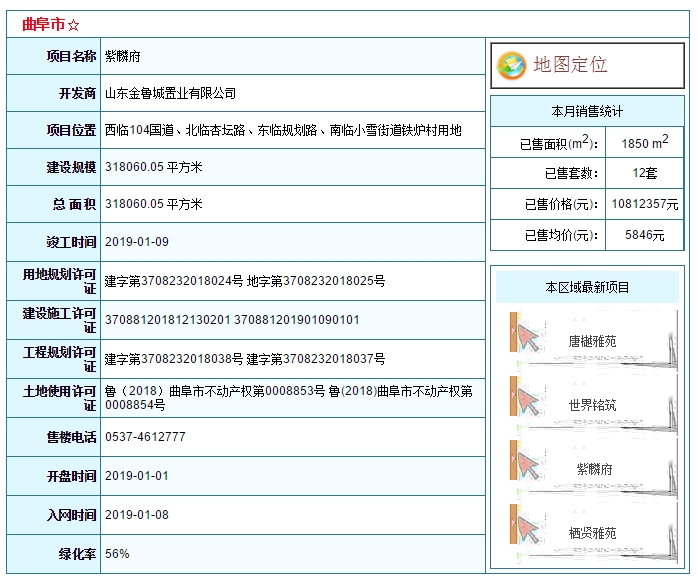Screen dimensions: 698x581
Task: Click construction permit number 370881201812130201
Action: coord(167,320)
